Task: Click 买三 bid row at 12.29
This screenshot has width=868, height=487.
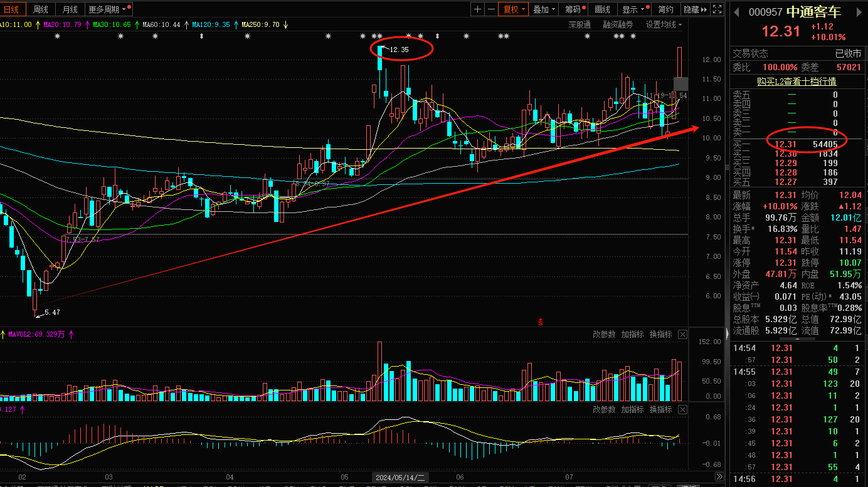Action: [x=797, y=163]
